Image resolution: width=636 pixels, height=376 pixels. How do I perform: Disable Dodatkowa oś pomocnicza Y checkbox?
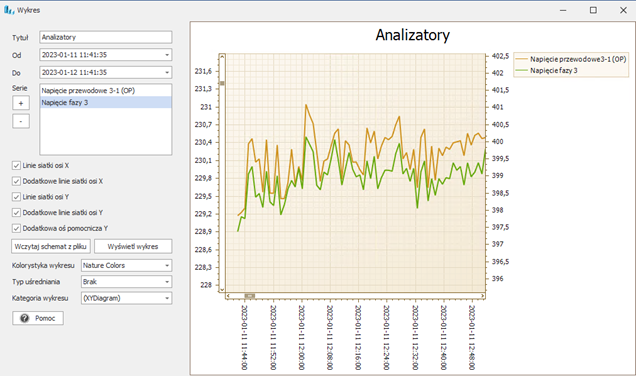(16, 228)
